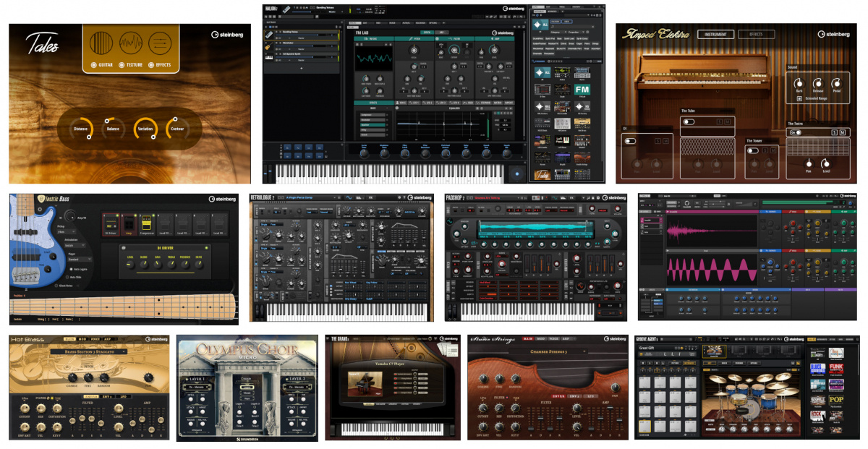Screen dimensions: 868x449
Task: Toggle the DI section on in Amped Elektra
Action: click(629, 141)
